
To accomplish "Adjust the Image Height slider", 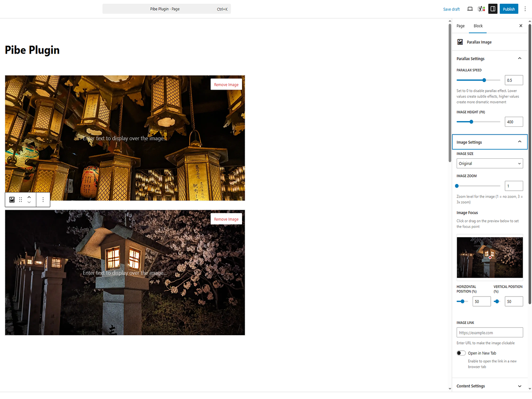I will 478,122.
